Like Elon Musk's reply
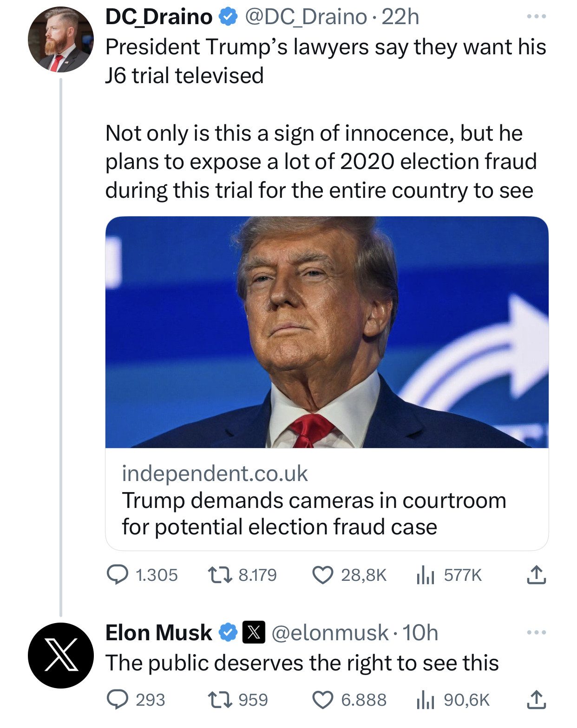The height and width of the screenshot is (728, 577). coord(322,699)
